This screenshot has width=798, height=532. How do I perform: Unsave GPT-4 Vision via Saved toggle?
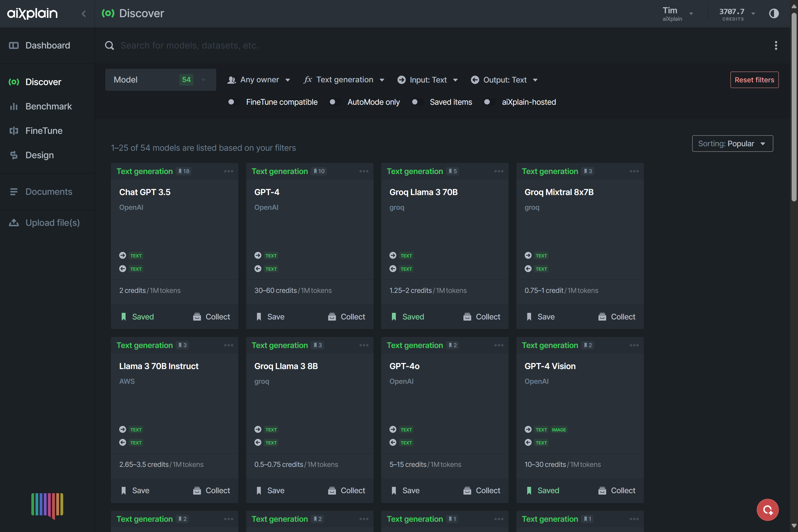coord(542,491)
